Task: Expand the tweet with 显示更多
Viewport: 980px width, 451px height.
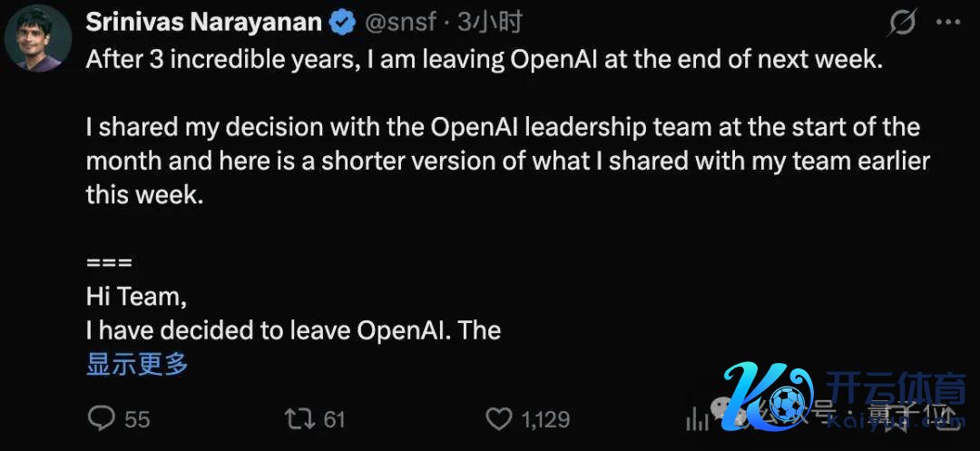Action: (x=137, y=365)
